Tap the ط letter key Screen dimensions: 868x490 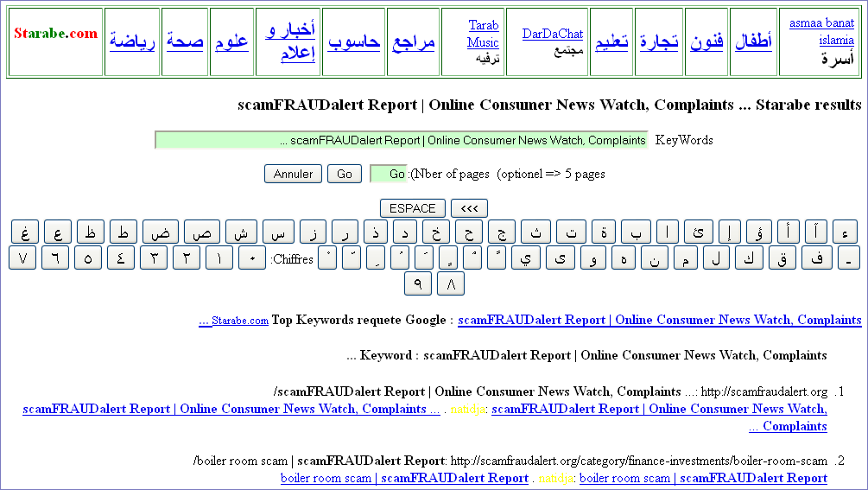click(123, 232)
